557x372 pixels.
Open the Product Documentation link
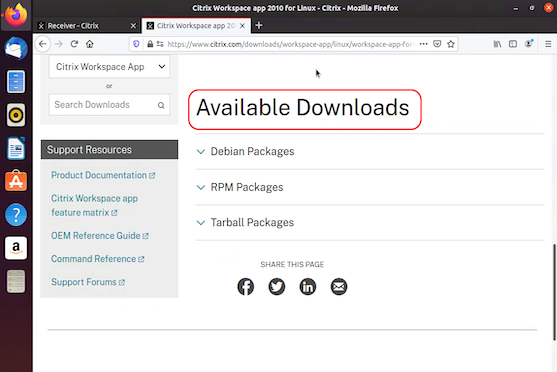click(x=103, y=175)
